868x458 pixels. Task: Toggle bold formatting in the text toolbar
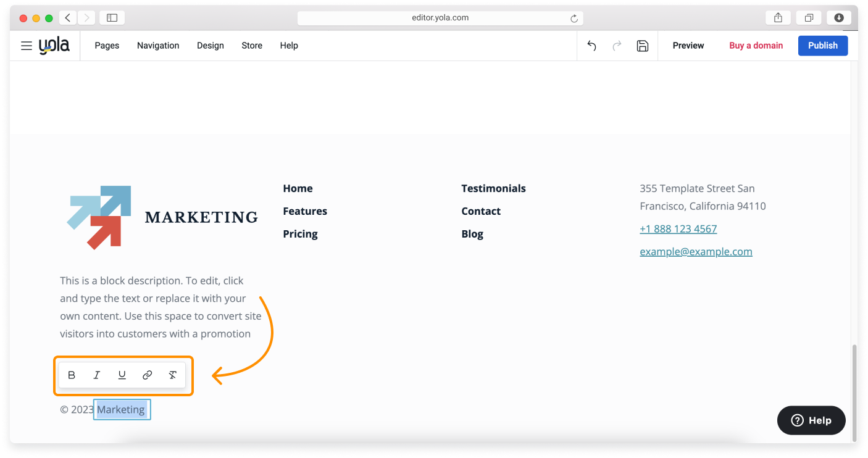pyautogui.click(x=72, y=375)
